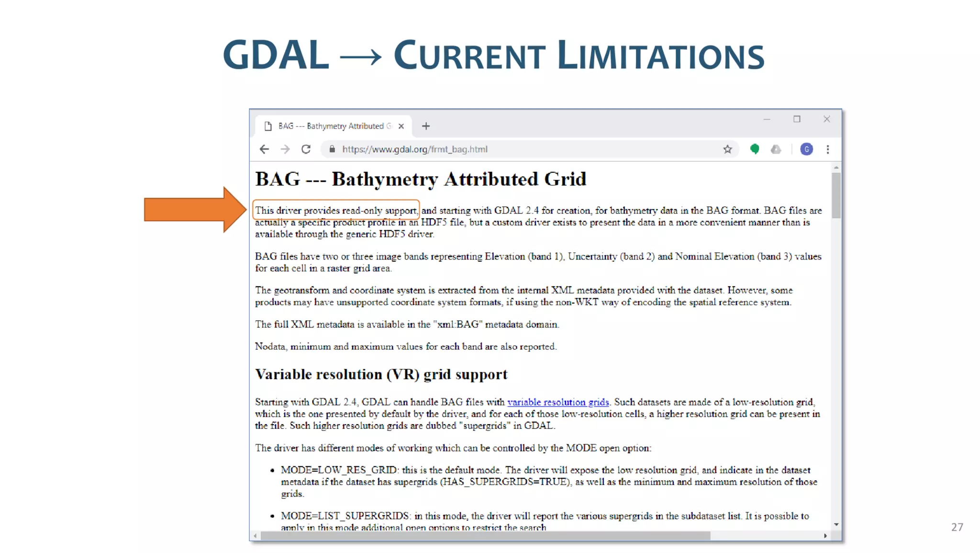The image size is (980, 553).
Task: Close the BAG Bathymetry tab
Action: (x=401, y=126)
